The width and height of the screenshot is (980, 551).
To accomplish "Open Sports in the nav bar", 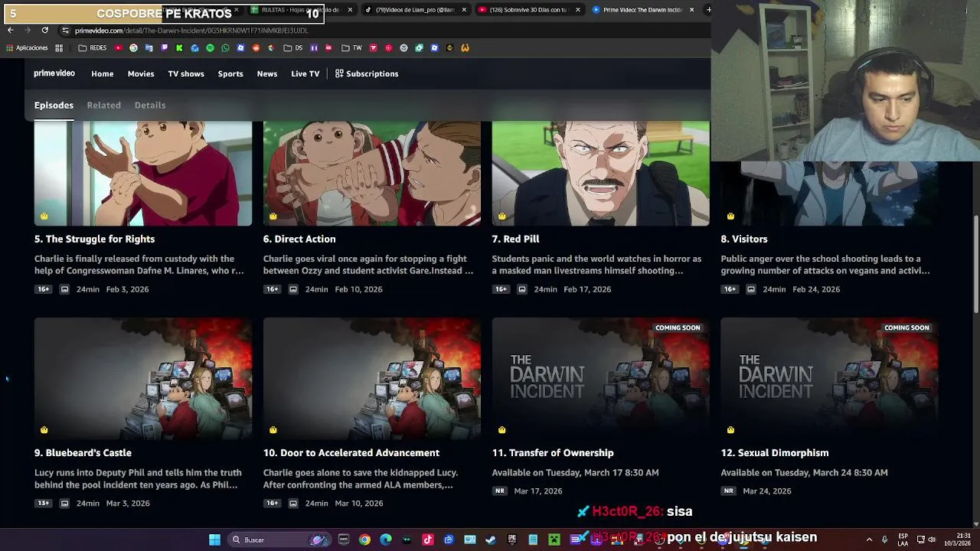I will tap(230, 73).
